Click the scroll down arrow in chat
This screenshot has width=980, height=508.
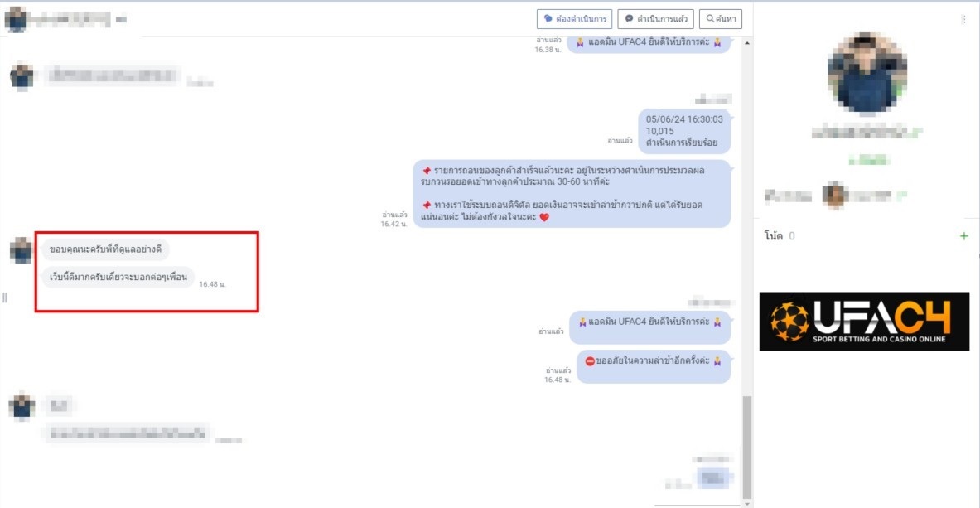coord(747,502)
